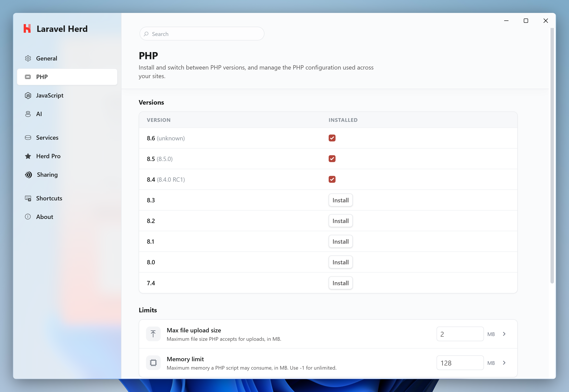Image resolution: width=569 pixels, height=392 pixels.
Task: Click the Herd Pro star icon
Action: click(x=28, y=156)
